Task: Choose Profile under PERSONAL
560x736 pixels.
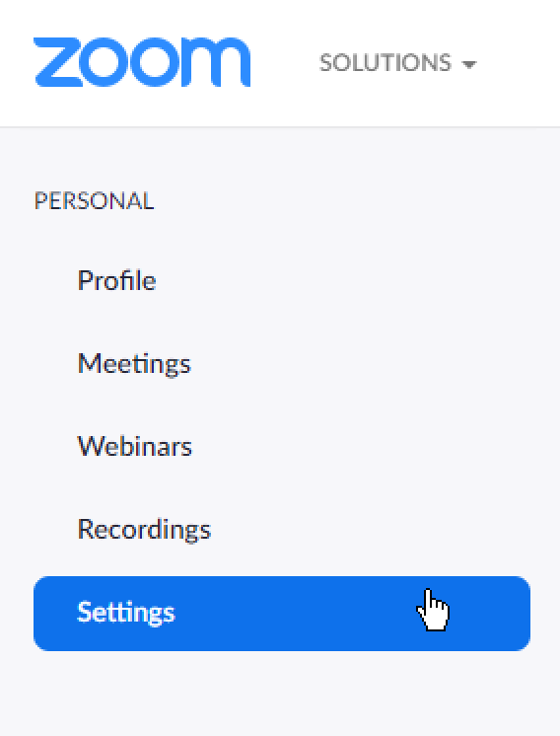Action: tap(116, 281)
